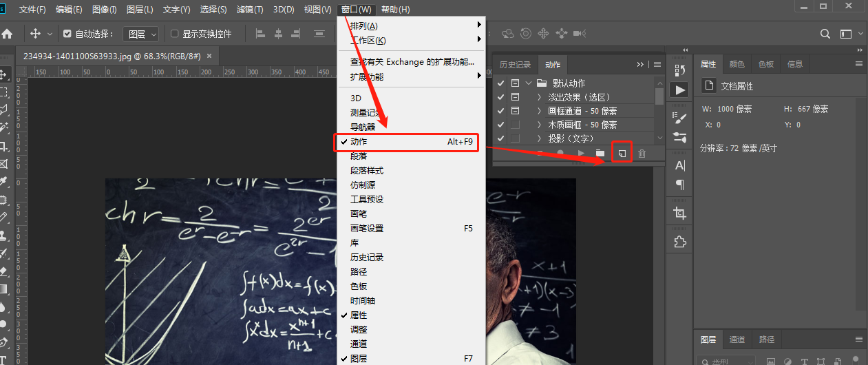Open the 文件(F) menu

[x=32, y=10]
